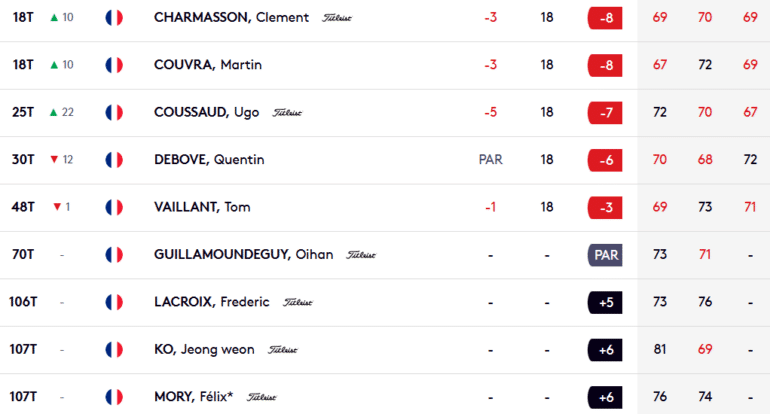
Task: Click the French flag next to Debove
Action: pos(114,160)
